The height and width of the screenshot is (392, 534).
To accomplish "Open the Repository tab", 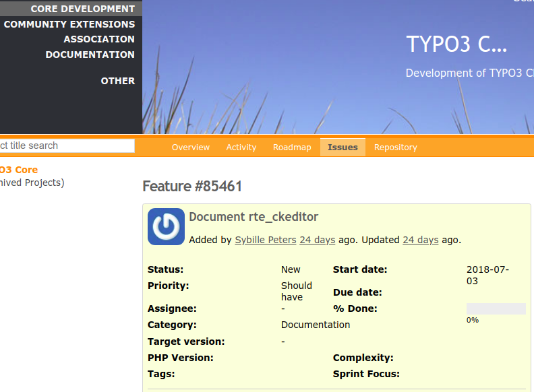I will click(395, 148).
